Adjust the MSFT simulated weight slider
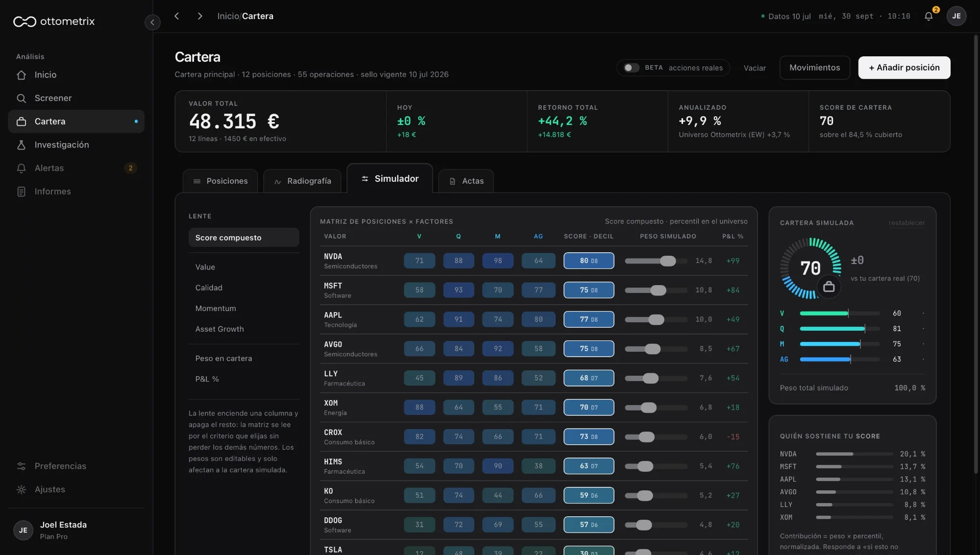 coord(656,290)
